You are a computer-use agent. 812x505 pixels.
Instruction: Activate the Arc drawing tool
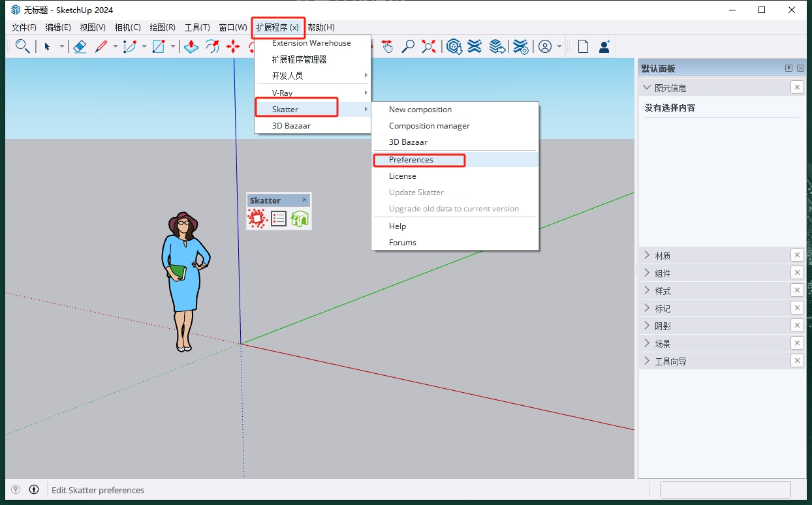(129, 46)
